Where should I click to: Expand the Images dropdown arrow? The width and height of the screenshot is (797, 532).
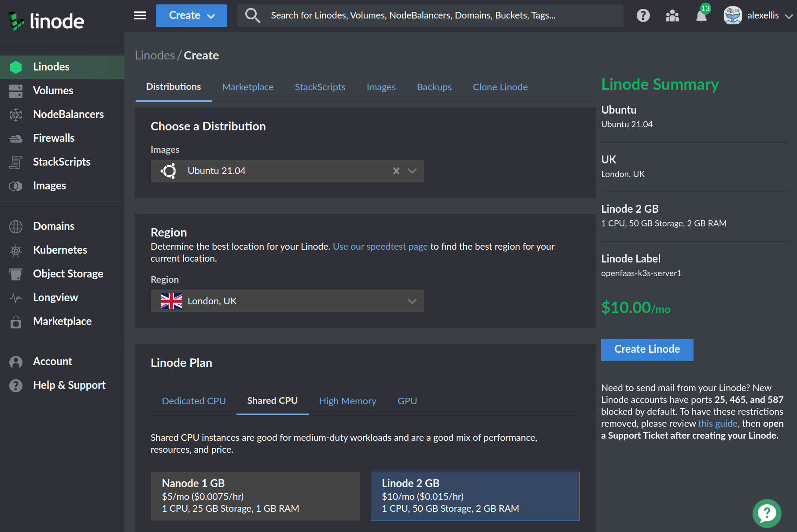click(x=412, y=171)
